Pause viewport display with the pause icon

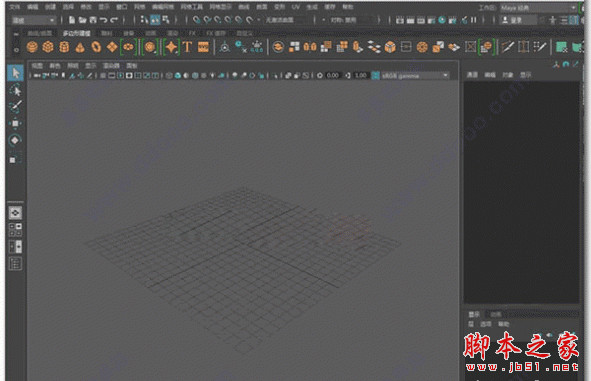coord(473,20)
